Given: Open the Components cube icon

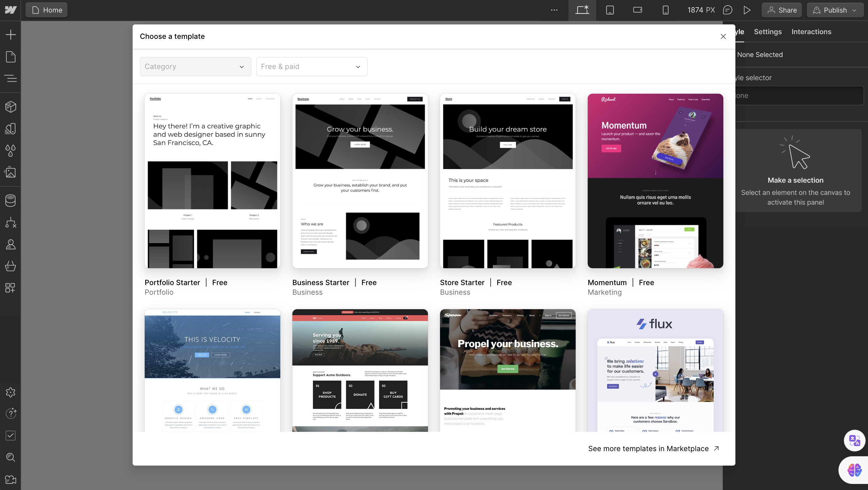Looking at the screenshot, I should click(11, 107).
